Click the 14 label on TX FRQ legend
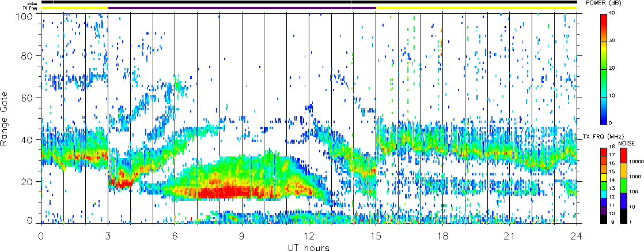Image resolution: width=644 pixels, height=251 pixels. (x=612, y=180)
